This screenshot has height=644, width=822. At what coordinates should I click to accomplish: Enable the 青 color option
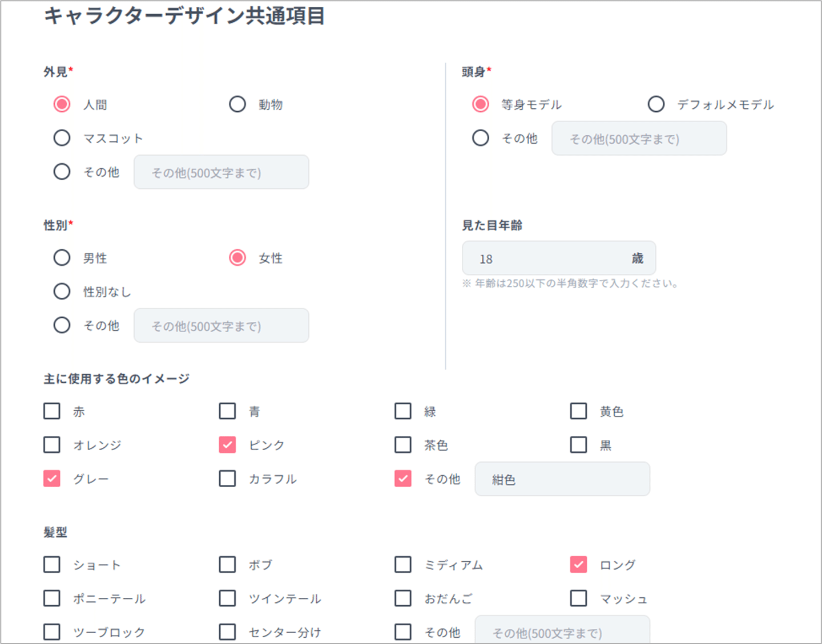tap(227, 411)
